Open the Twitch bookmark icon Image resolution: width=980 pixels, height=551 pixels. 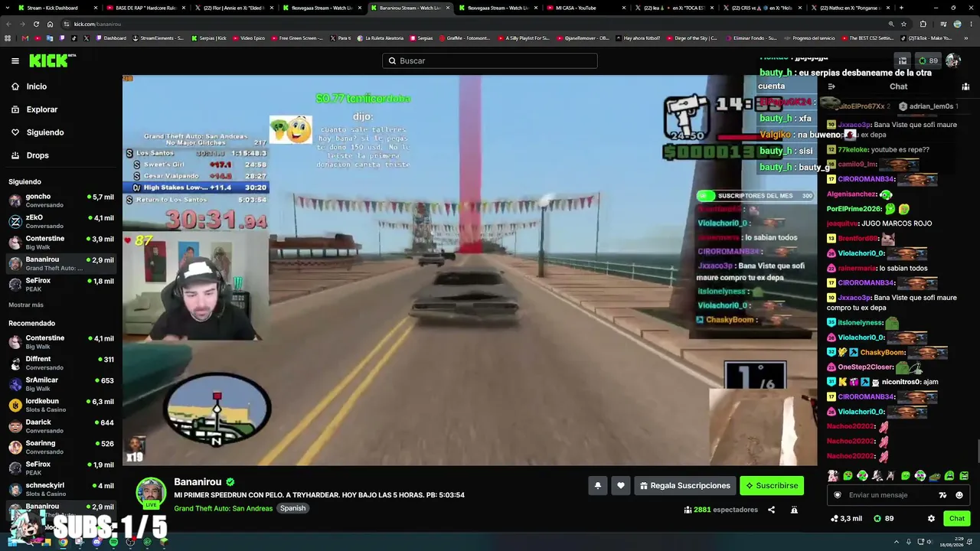tap(61, 37)
